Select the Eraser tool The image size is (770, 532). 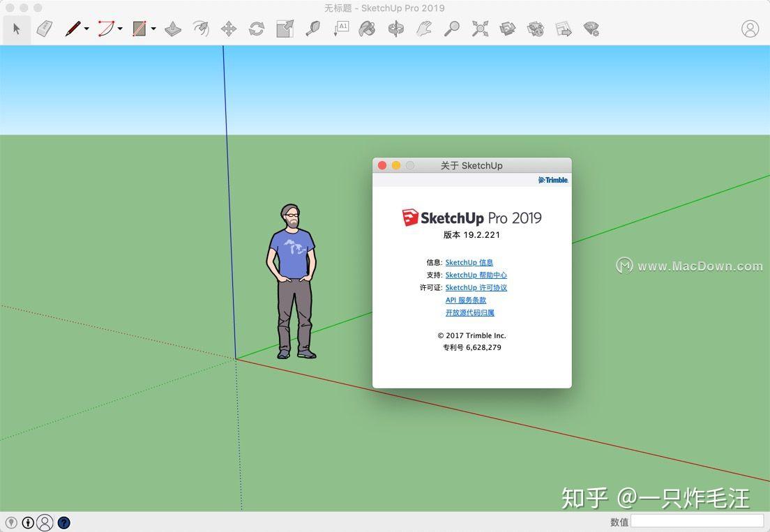(45, 29)
